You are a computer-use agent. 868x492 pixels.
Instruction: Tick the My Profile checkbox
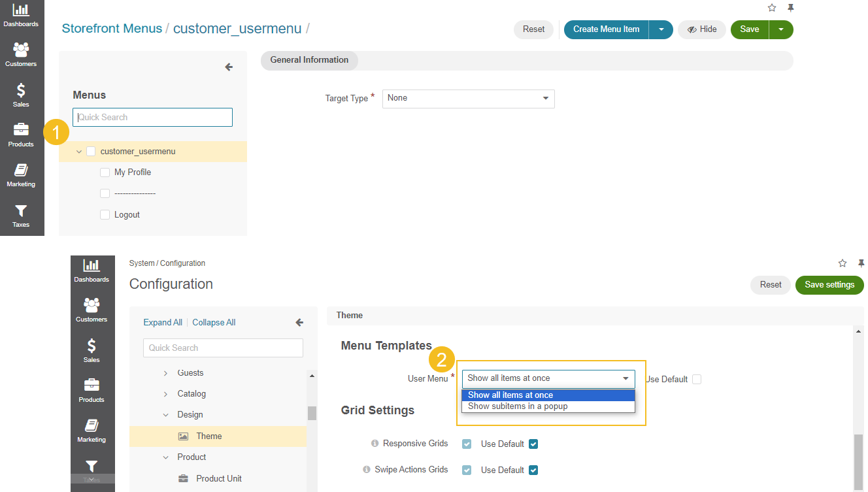[x=105, y=172]
